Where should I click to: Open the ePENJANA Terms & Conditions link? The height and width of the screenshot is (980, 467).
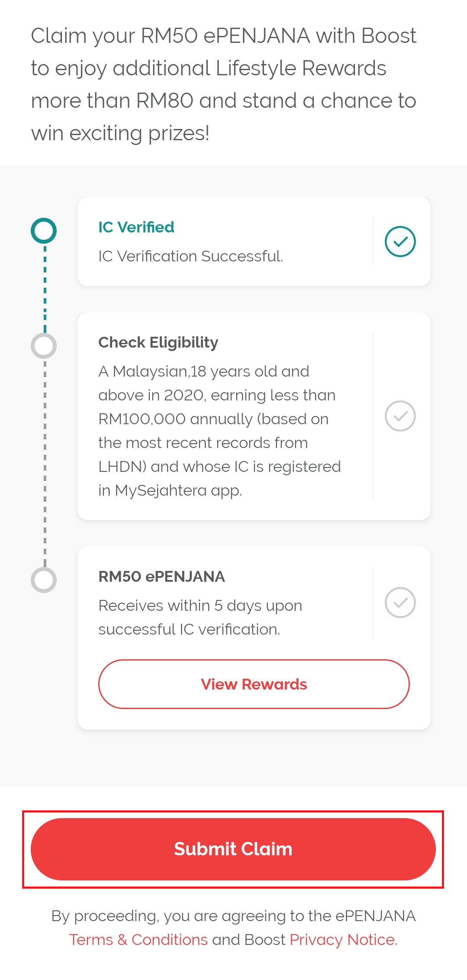[138, 940]
